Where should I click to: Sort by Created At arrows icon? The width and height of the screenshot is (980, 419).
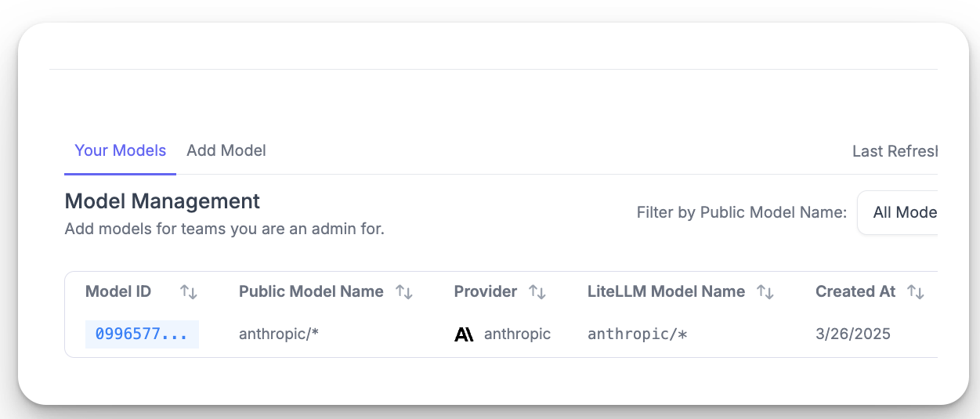[915, 292]
